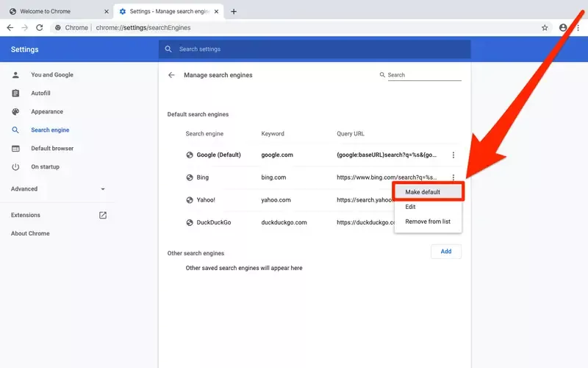The height and width of the screenshot is (368, 588).
Task: Click the Yahoo! engine name
Action: (x=206, y=199)
